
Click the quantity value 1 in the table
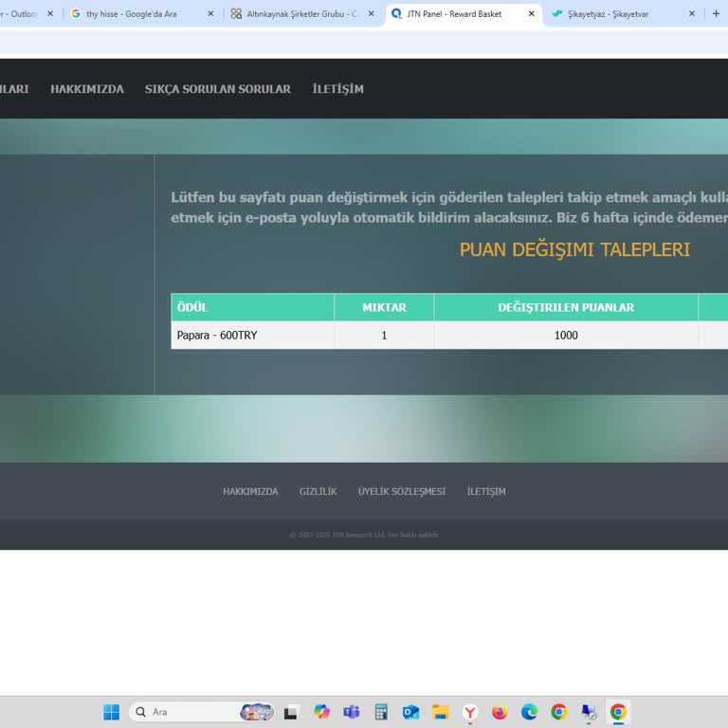(384, 336)
